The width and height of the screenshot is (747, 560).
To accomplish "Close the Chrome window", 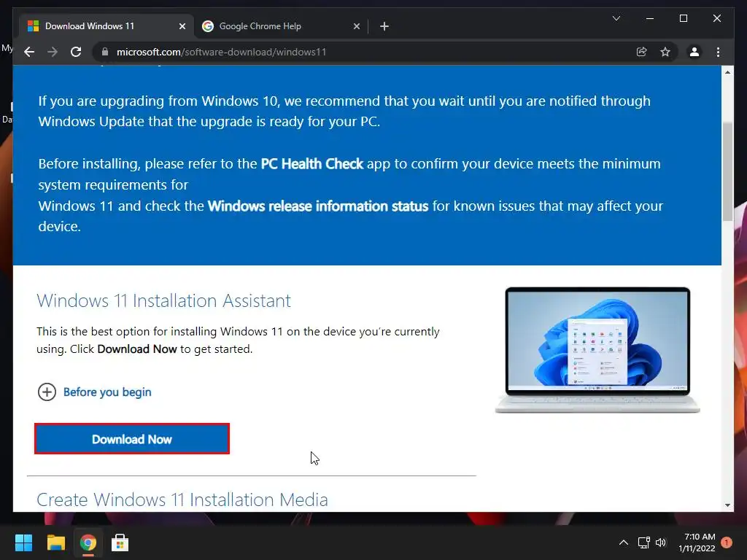I will click(716, 18).
